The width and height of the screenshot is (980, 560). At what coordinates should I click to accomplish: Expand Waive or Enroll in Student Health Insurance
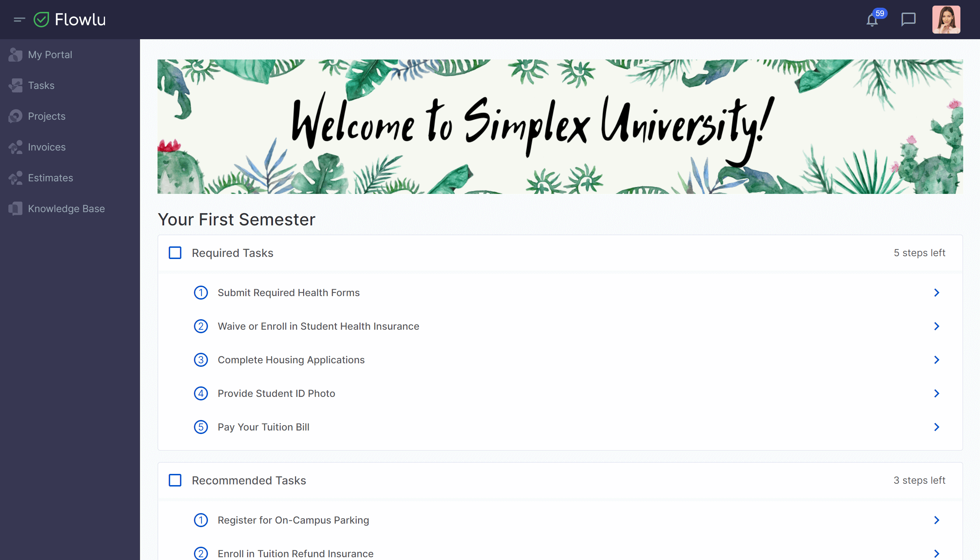[936, 326]
